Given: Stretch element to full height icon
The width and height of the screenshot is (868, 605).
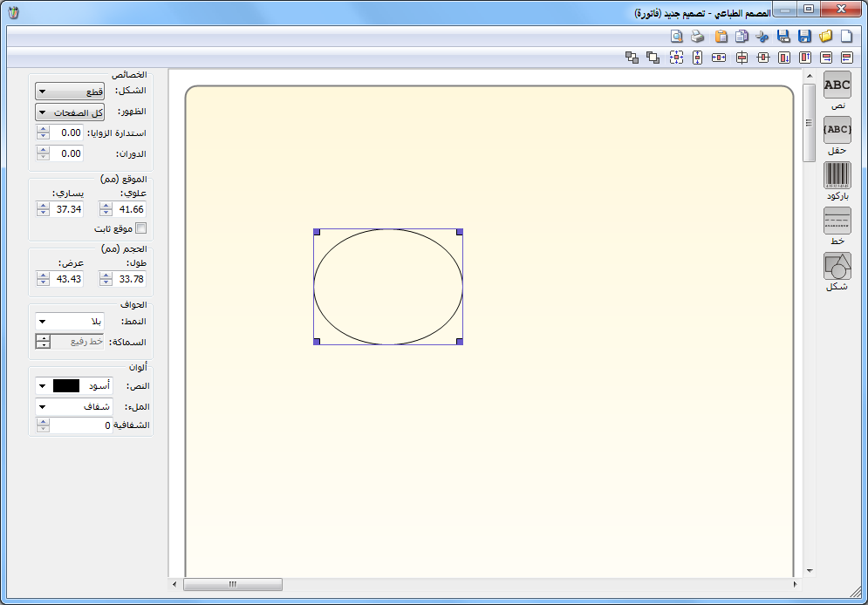Looking at the screenshot, I should point(698,58).
